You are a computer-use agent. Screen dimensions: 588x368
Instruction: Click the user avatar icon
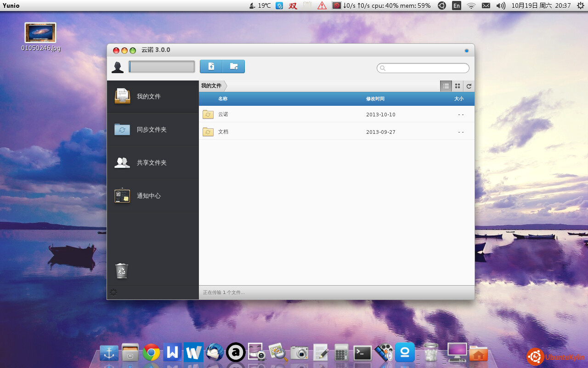[x=118, y=67]
